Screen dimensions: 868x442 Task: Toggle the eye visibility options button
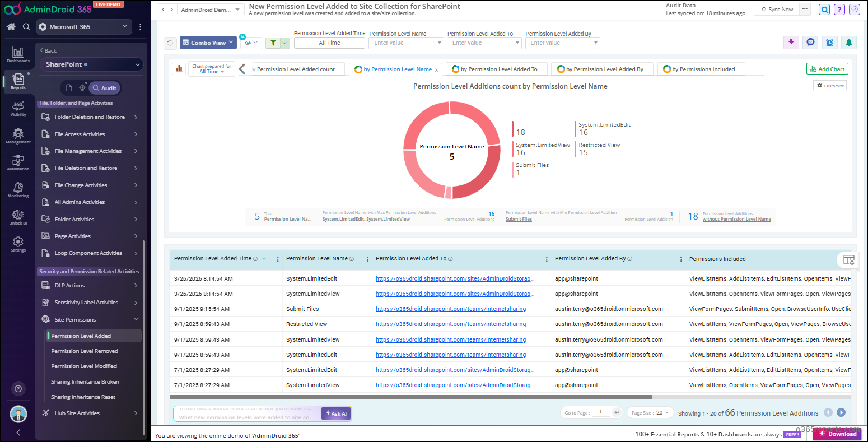click(x=251, y=43)
